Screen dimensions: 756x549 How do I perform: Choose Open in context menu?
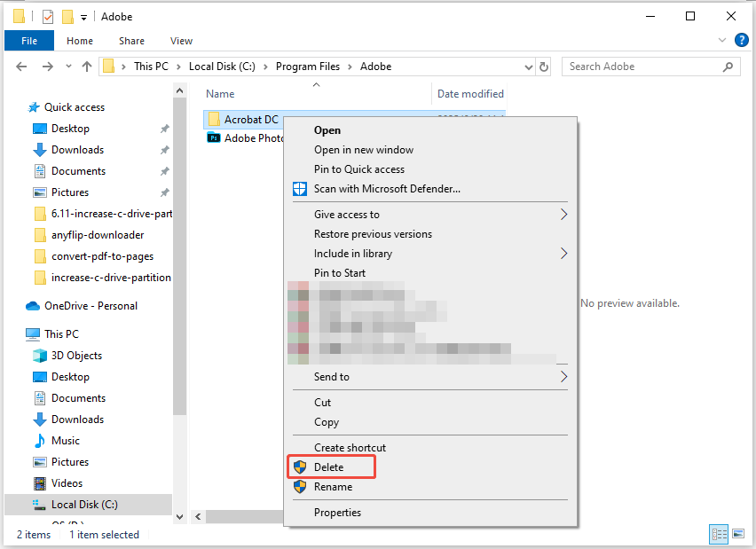pos(327,130)
